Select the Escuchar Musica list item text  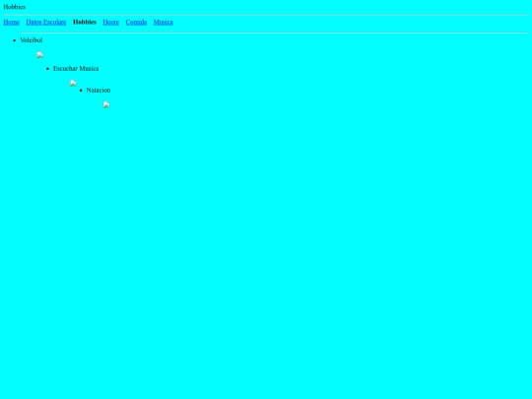76,69
